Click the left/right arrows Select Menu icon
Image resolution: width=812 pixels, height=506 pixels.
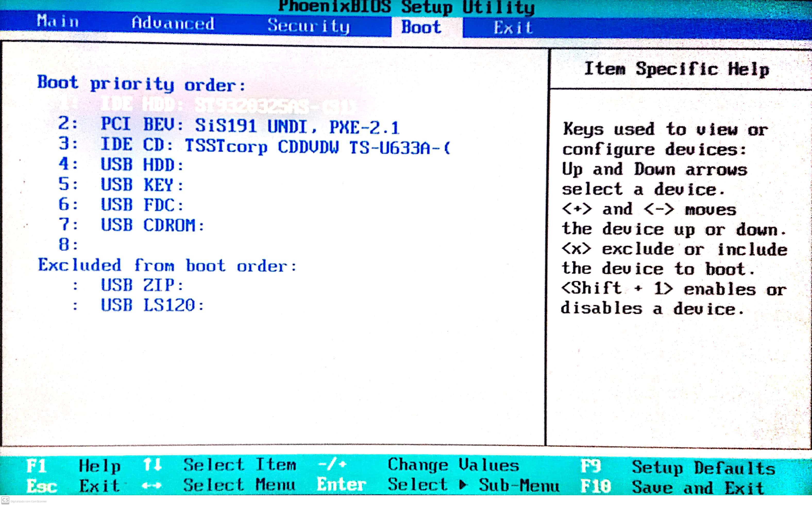pyautogui.click(x=151, y=485)
